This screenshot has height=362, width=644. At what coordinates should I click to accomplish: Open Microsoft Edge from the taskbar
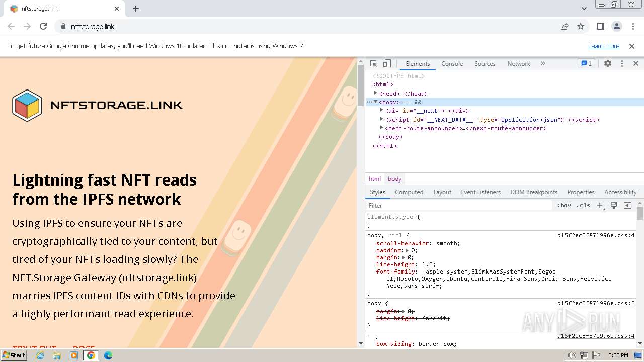108,355
